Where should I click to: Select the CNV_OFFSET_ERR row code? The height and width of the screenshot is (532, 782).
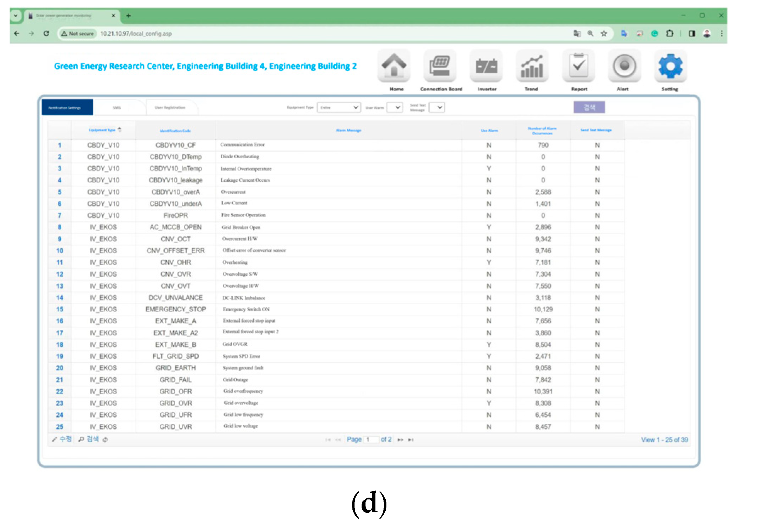coord(176,251)
